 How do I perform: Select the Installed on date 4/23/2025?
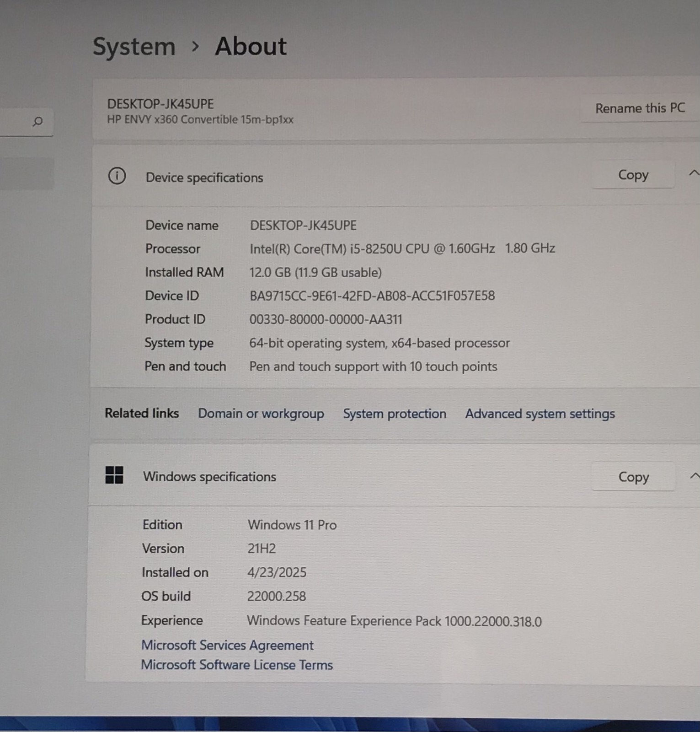(277, 572)
